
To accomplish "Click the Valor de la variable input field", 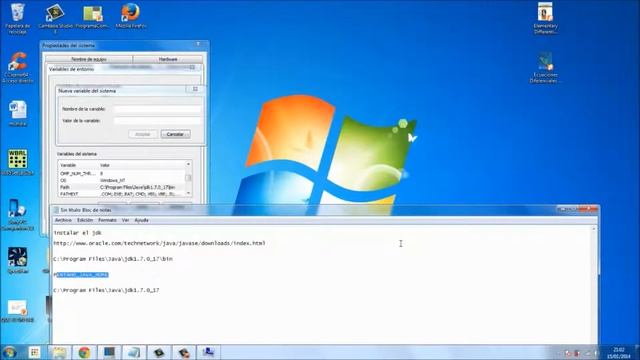I will (x=157, y=120).
